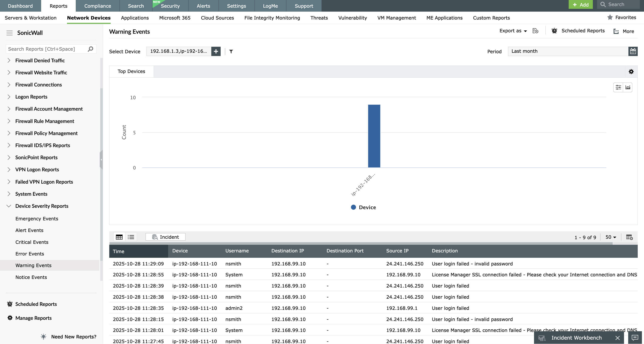Open the Period calendar picker icon
Viewport: 644px width, 344px height.
pyautogui.click(x=633, y=51)
